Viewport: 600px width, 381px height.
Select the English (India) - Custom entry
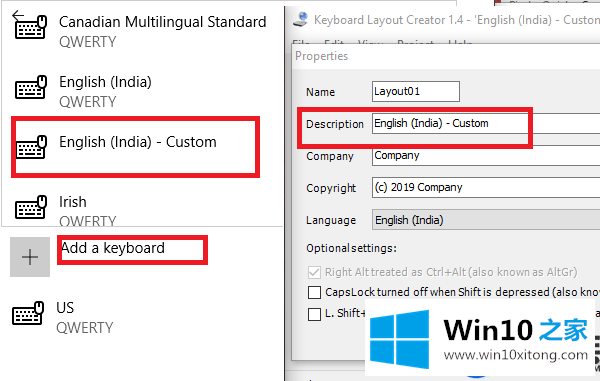tap(135, 147)
